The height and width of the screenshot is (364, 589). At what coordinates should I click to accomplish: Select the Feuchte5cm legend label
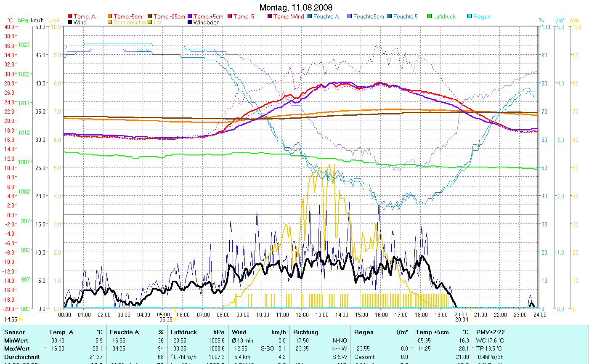[x=369, y=16]
